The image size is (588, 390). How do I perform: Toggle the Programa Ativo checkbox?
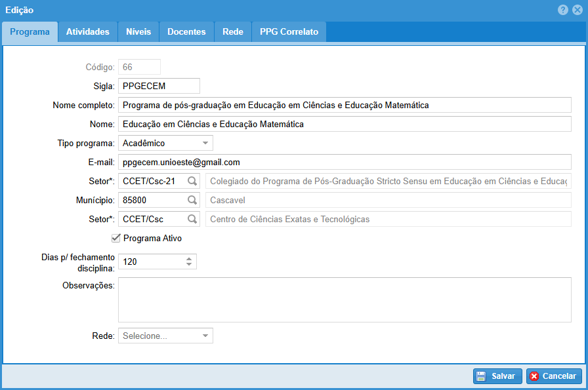116,239
